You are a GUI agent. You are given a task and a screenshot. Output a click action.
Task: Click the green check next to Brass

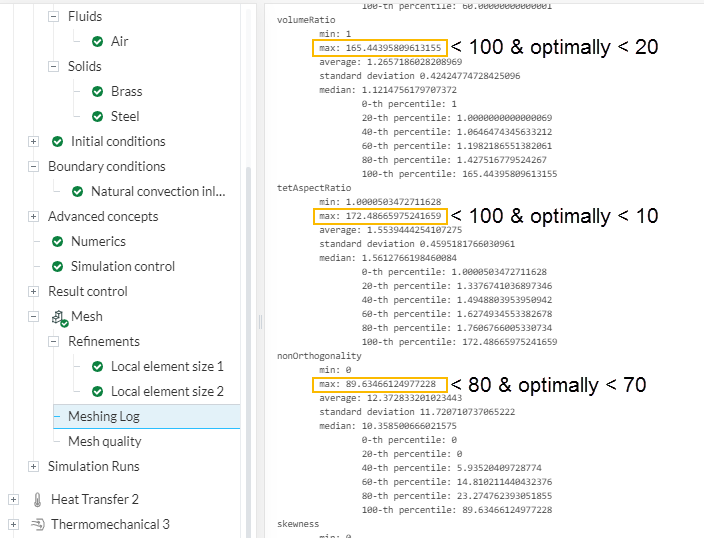click(97, 92)
